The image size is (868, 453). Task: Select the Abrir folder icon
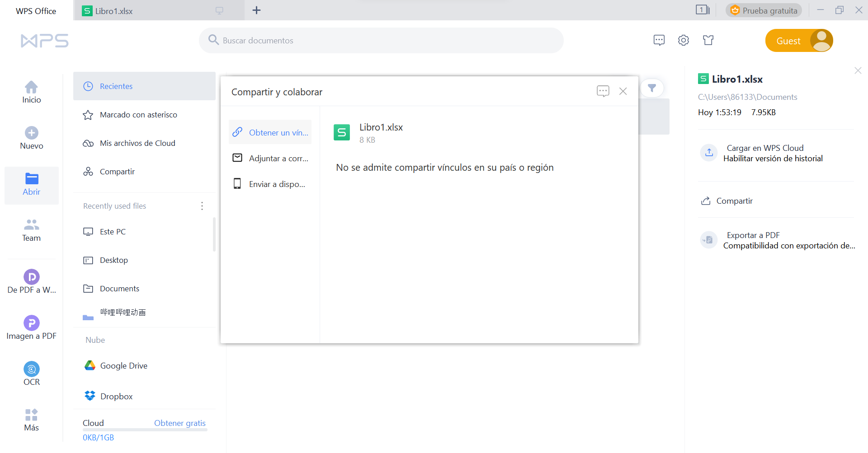(x=32, y=178)
